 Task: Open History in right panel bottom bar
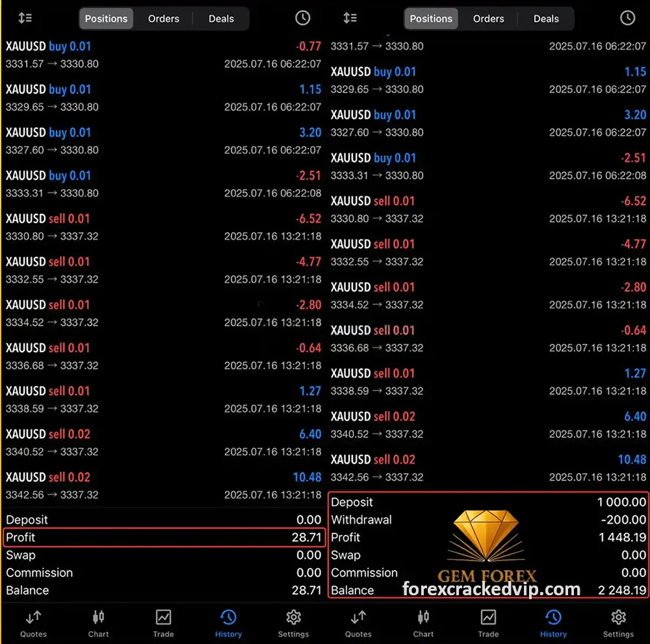pyautogui.click(x=553, y=623)
